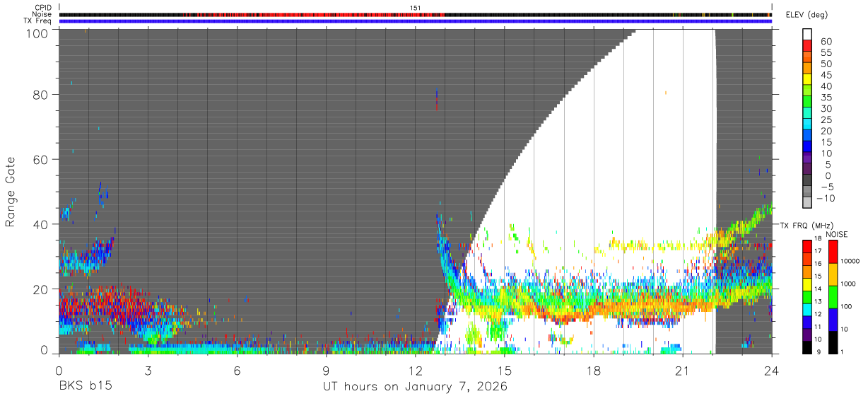868x401 pixels.
Task: Click the ELEV (deg) legend title
Action: click(x=807, y=15)
